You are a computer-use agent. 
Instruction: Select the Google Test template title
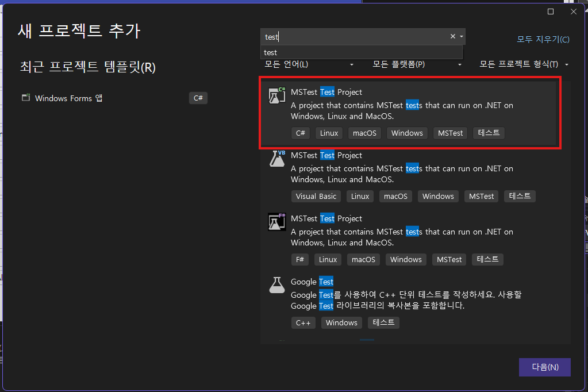[x=312, y=282]
